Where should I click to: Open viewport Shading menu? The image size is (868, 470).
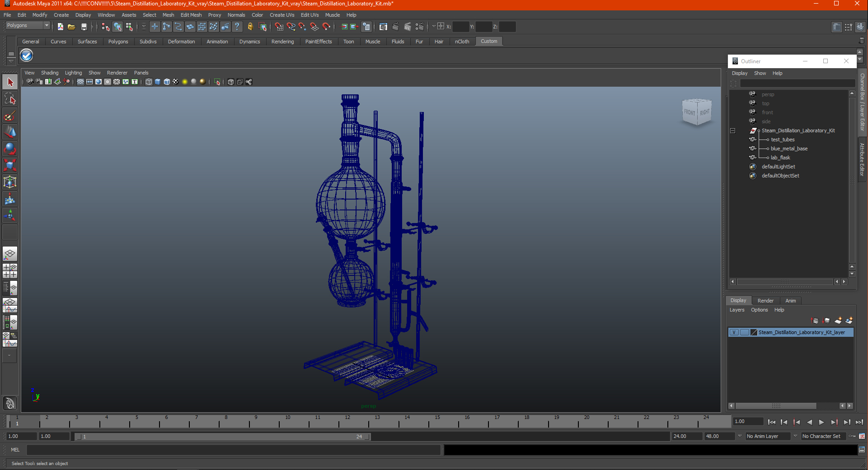point(50,73)
